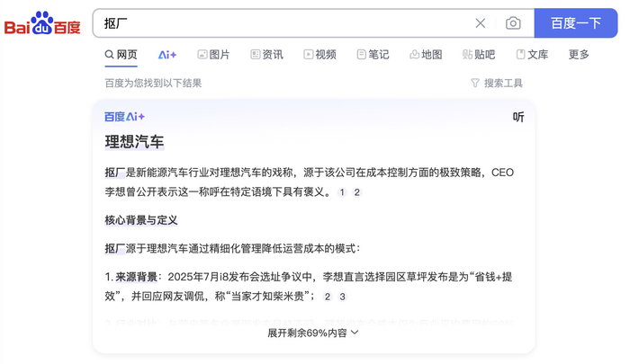Switch to the 地图 tab

tap(426, 55)
